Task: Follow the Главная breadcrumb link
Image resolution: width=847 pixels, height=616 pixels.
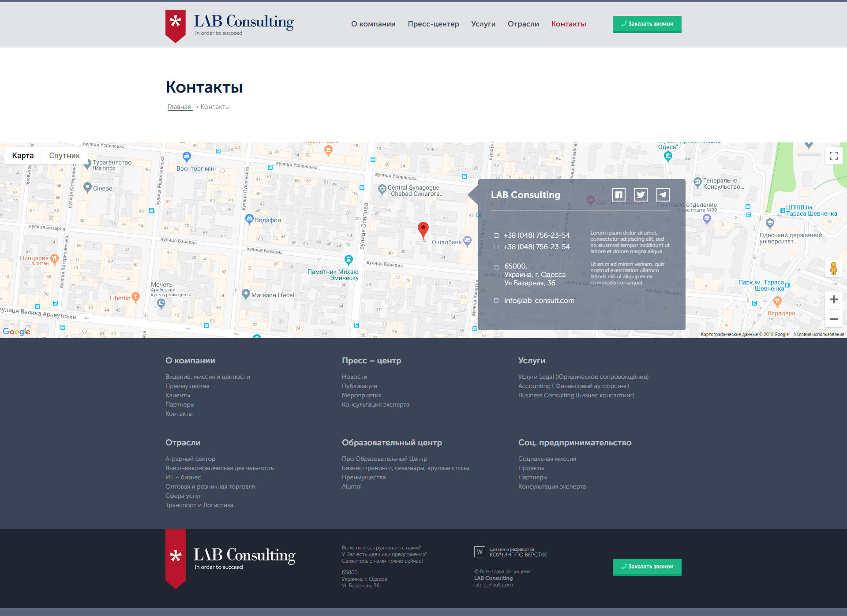Action: [x=179, y=107]
